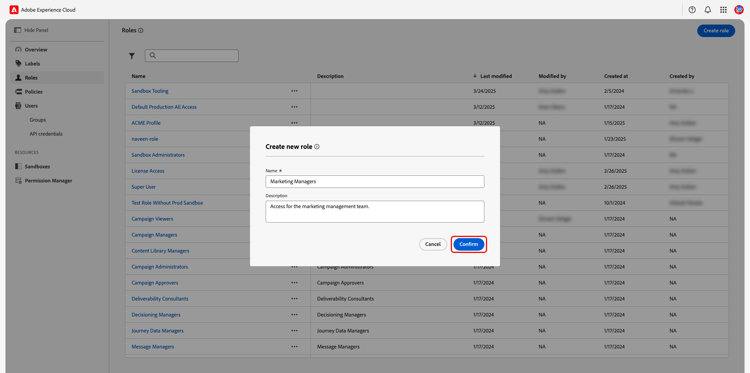Open the Deliverability Consultants role link
The height and width of the screenshot is (373, 750).
click(160, 298)
